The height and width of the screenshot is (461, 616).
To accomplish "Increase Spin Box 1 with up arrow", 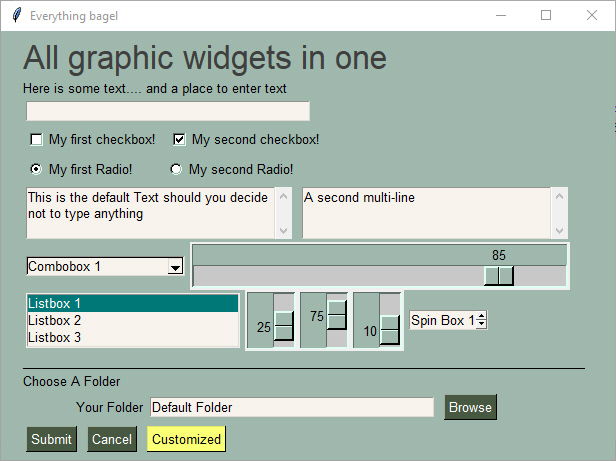I will pos(482,316).
